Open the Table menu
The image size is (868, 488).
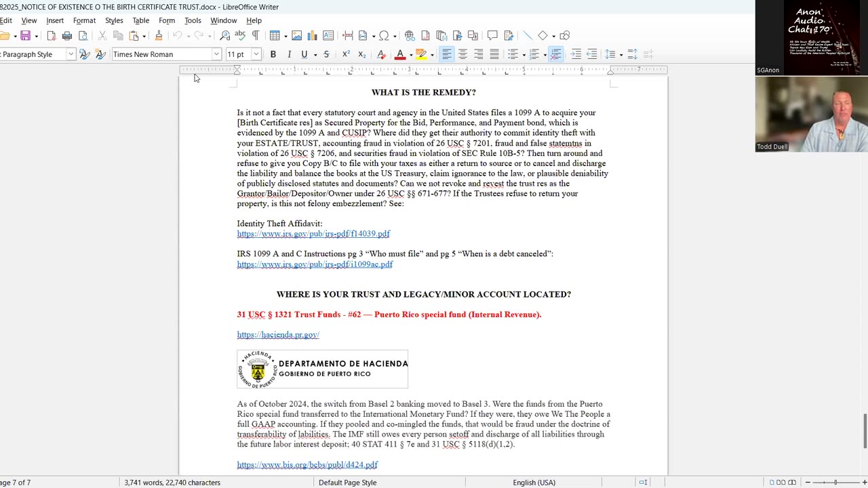pos(141,20)
